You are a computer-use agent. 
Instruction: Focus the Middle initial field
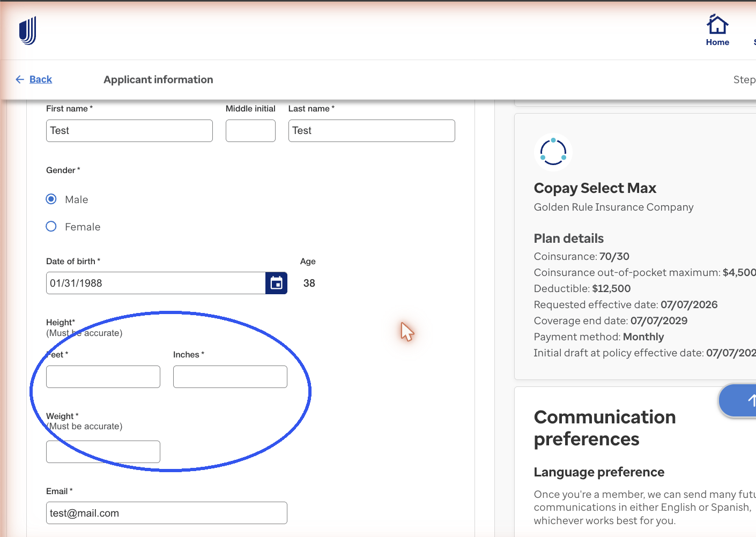coord(250,131)
